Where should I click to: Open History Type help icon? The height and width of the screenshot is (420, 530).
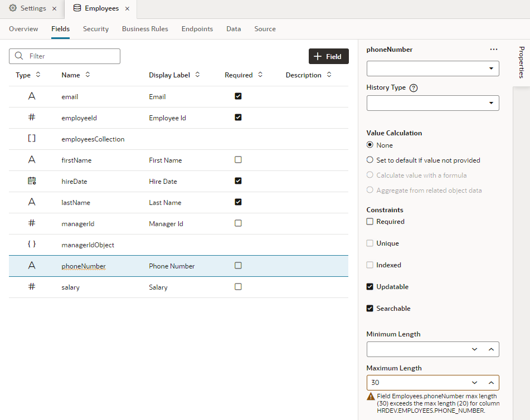click(x=414, y=88)
